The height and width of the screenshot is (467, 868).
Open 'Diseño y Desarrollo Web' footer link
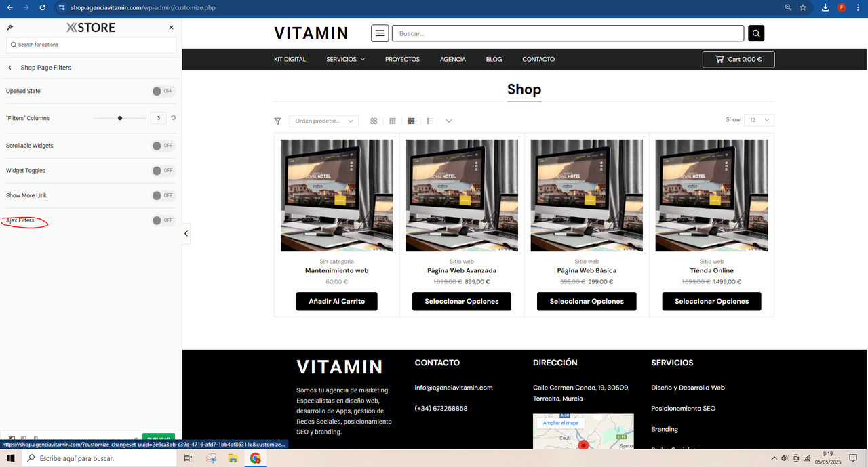click(688, 388)
